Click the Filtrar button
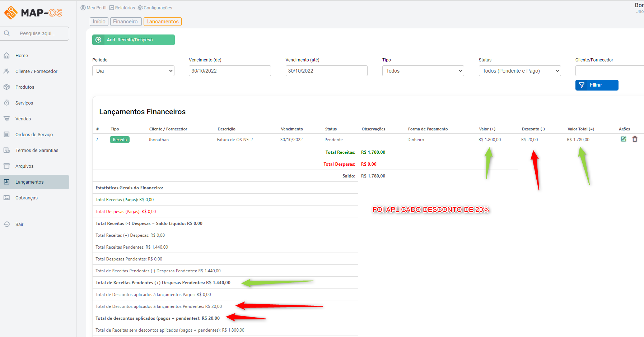 pos(597,85)
